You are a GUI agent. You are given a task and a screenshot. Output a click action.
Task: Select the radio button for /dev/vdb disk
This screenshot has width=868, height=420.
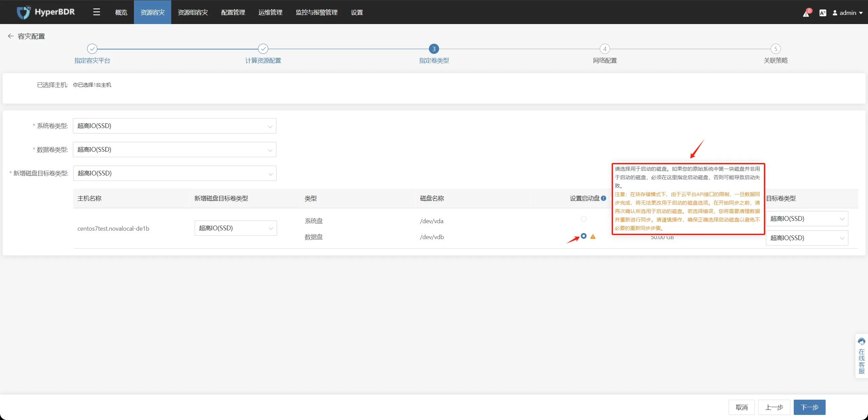pos(584,236)
